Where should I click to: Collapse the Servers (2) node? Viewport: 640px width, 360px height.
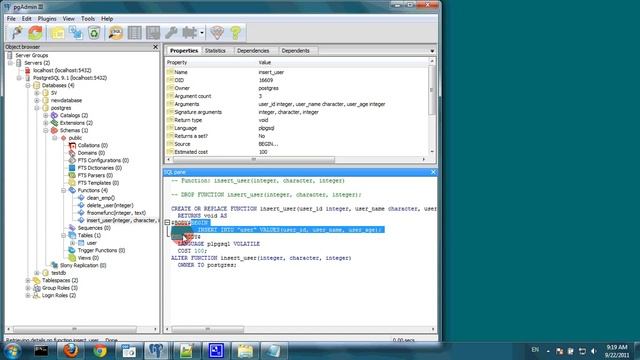10,63
